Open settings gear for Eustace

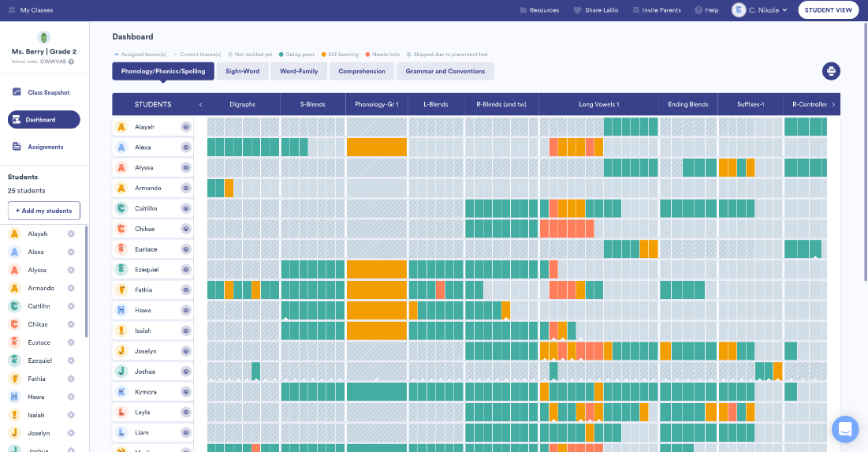(71, 342)
